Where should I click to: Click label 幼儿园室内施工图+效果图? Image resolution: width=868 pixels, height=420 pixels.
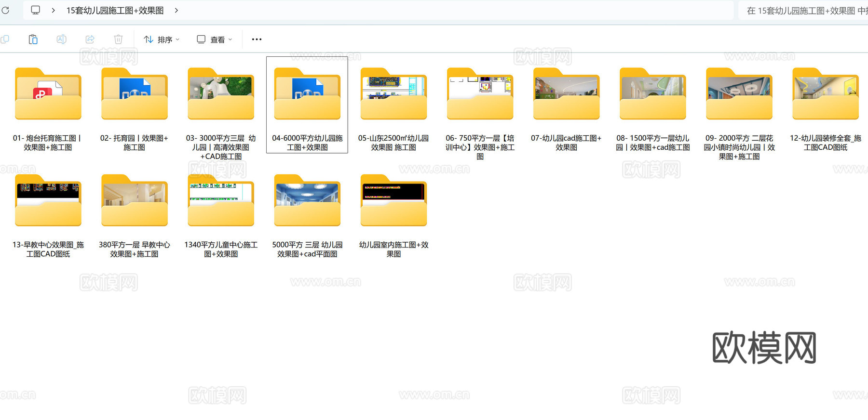pyautogui.click(x=393, y=249)
